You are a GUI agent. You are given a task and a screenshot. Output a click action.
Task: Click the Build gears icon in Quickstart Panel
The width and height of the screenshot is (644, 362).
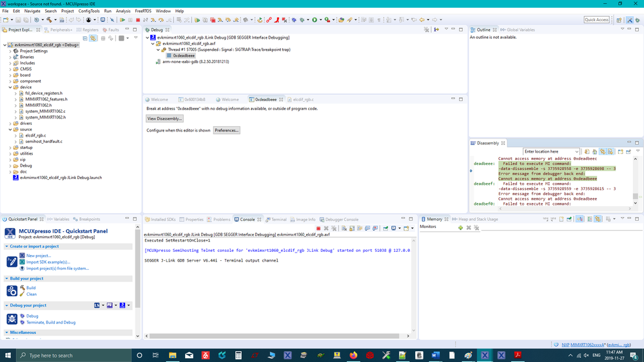pos(12,291)
